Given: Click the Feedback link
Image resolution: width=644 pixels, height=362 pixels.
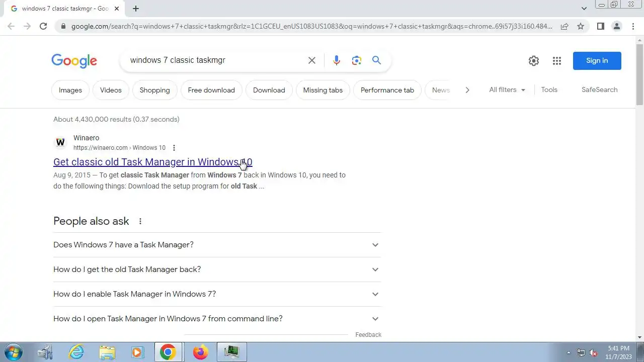Looking at the screenshot, I should [368, 335].
